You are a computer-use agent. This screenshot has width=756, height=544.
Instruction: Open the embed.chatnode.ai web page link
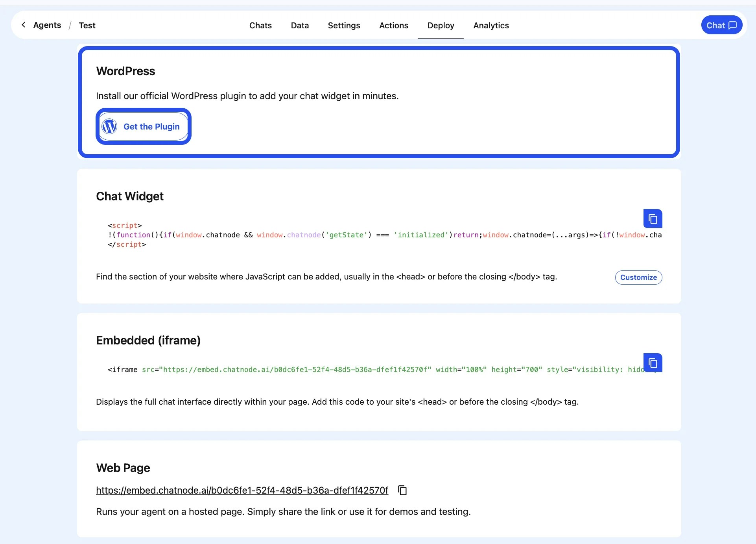[242, 490]
